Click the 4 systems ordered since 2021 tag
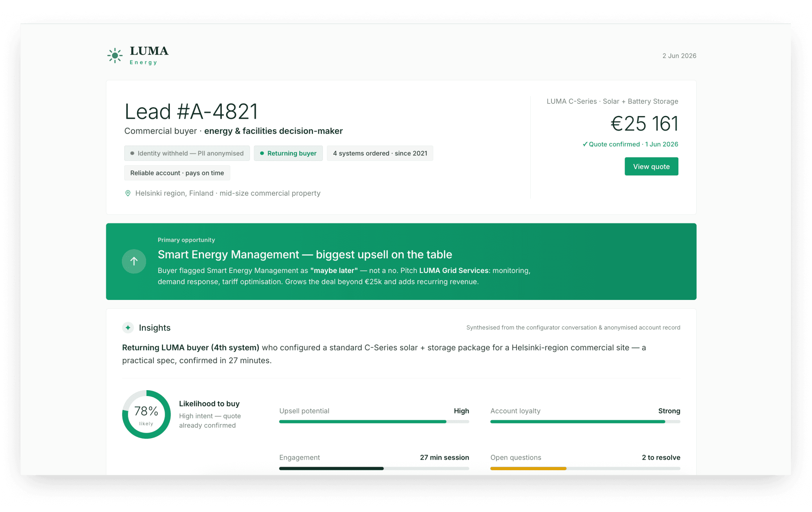This screenshot has width=812, height=512. coord(380,153)
